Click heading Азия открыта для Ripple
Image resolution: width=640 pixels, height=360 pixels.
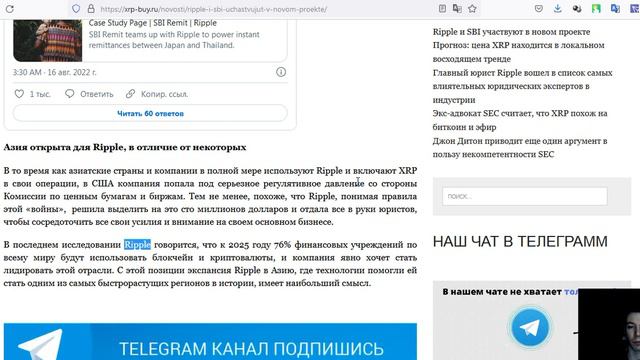click(x=125, y=147)
